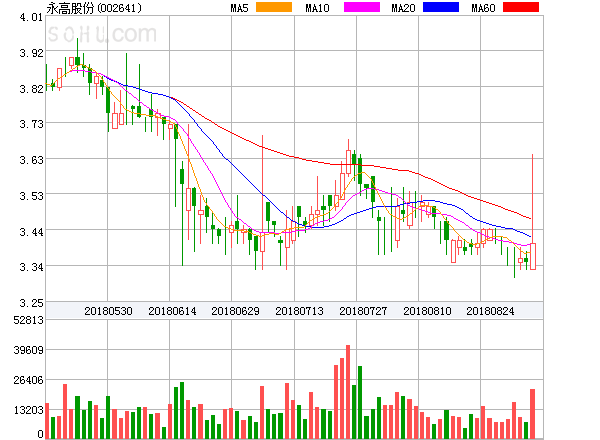This screenshot has height=440, width=600.
Task: Click the 3.73 price axis label
Action: coord(31,124)
